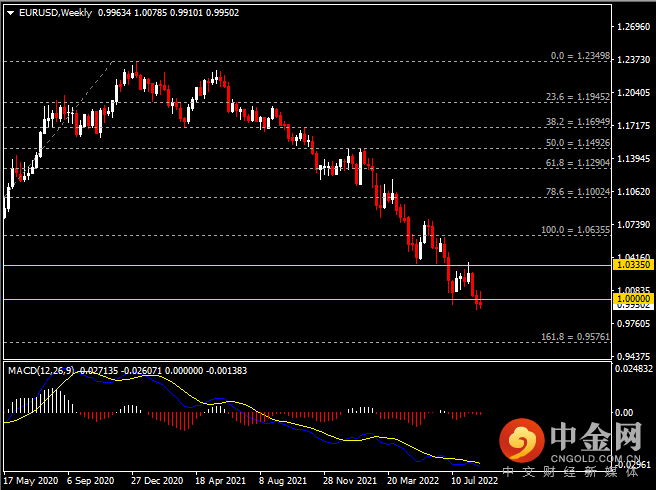Click the 10 Jul 2022 date label
656x490 pixels.
[x=474, y=481]
